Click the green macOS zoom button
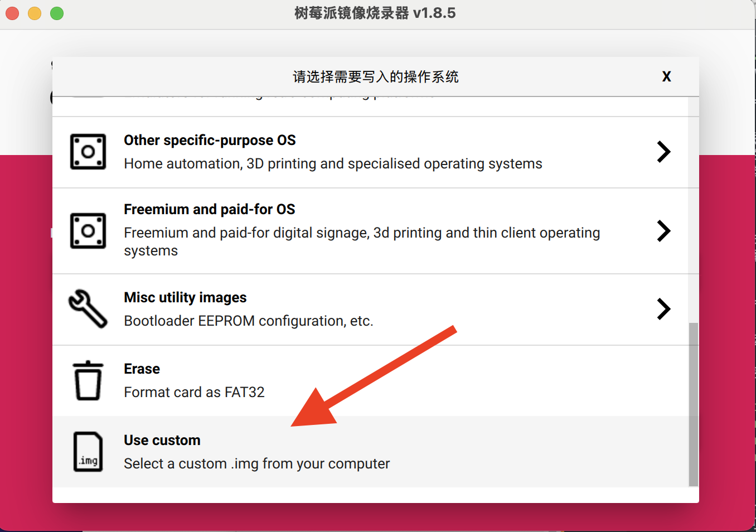Screen dimensions: 756x532 (x=56, y=13)
